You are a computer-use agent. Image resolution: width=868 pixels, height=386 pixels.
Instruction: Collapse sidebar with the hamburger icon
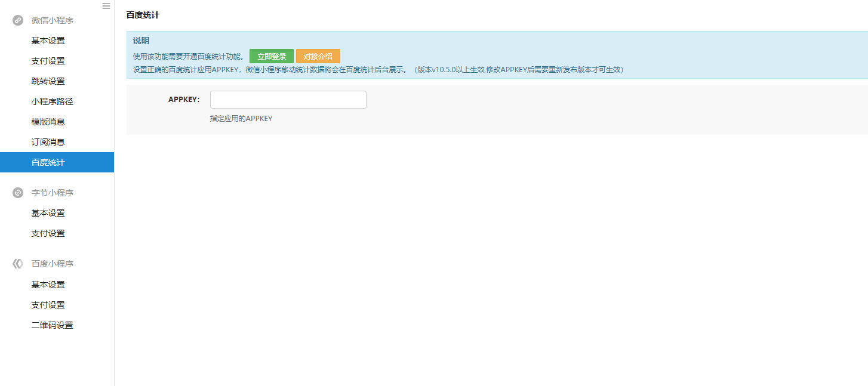tap(106, 6)
